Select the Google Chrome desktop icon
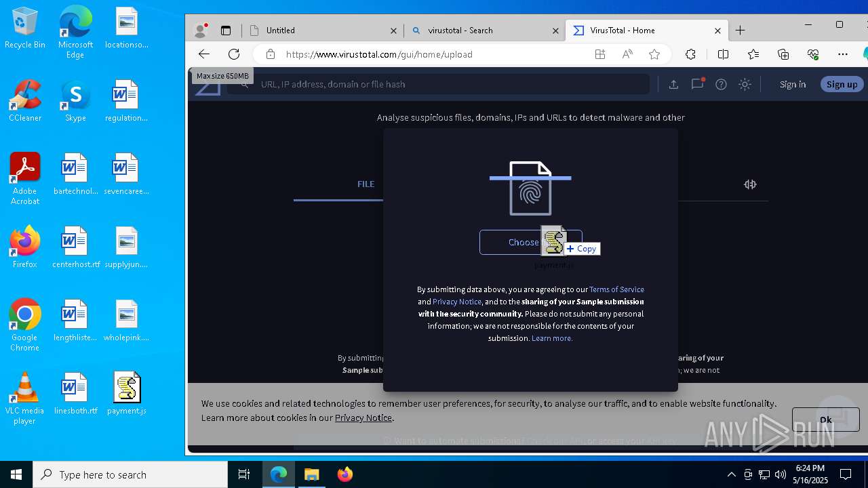Viewport: 868px width, 488px height. 25,325
